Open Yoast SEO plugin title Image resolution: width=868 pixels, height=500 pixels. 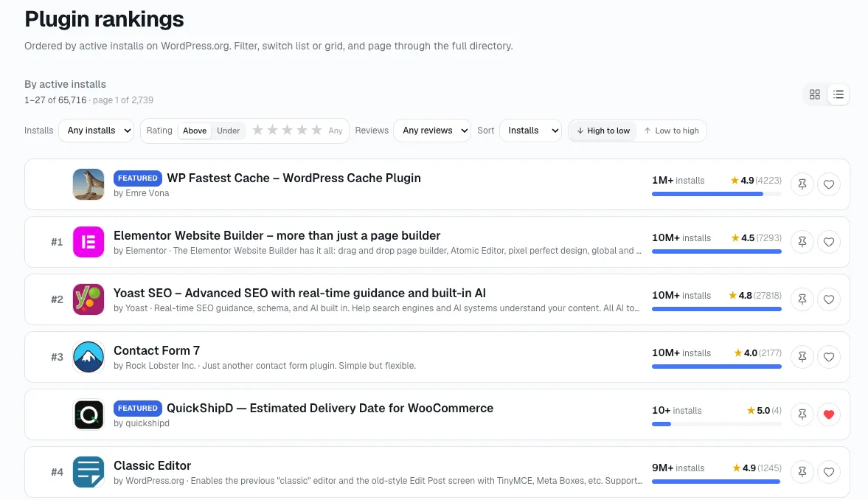[x=299, y=294]
